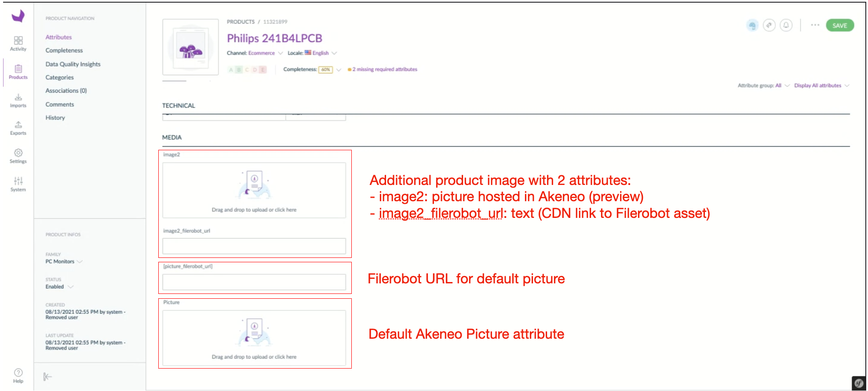This screenshot has height=391, width=868.
Task: Open the Settings gear menu
Action: click(18, 156)
